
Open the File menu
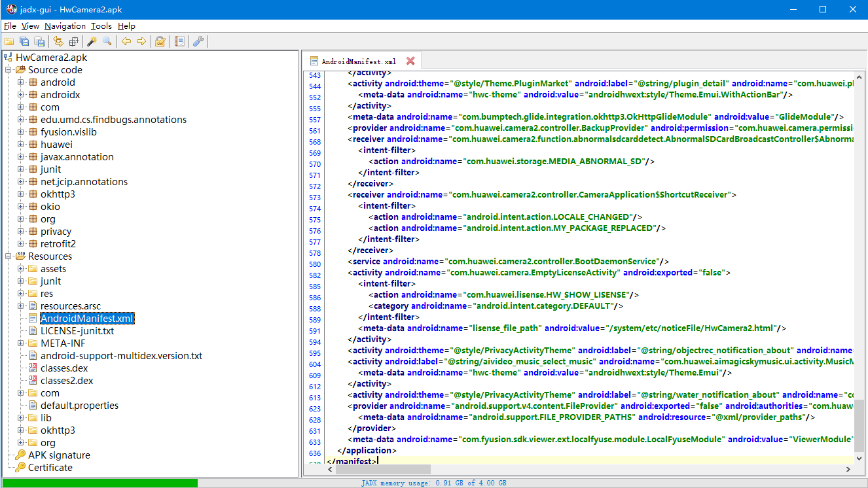10,26
